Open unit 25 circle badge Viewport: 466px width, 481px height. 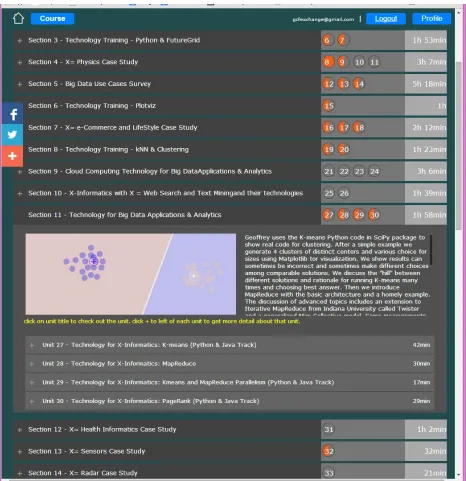click(x=329, y=193)
